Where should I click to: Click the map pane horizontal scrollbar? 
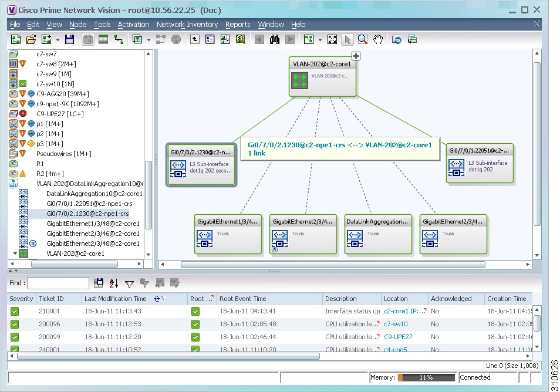point(333,265)
